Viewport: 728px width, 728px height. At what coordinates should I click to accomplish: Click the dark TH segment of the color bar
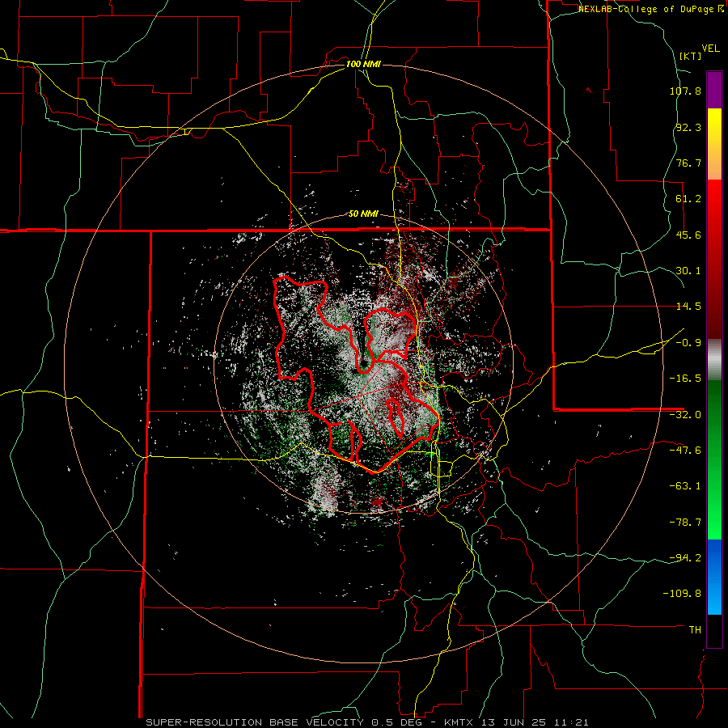click(x=714, y=631)
